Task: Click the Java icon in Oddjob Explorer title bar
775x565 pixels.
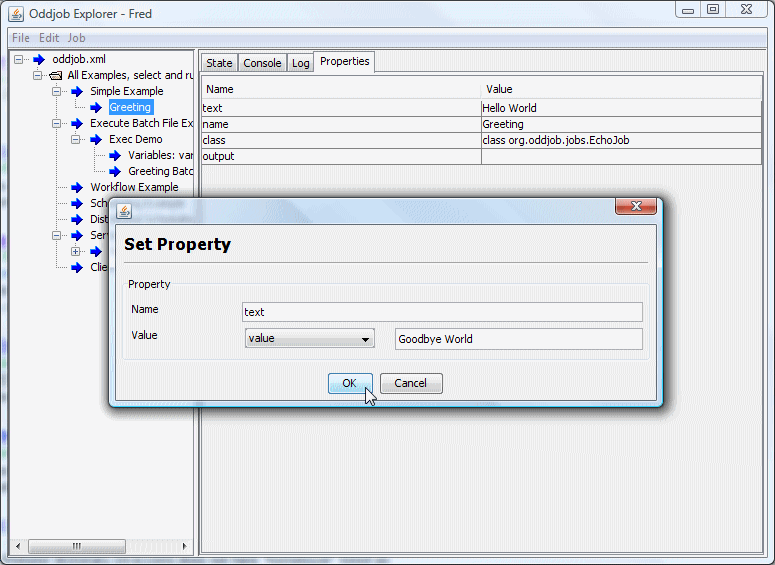Action: coord(16,14)
